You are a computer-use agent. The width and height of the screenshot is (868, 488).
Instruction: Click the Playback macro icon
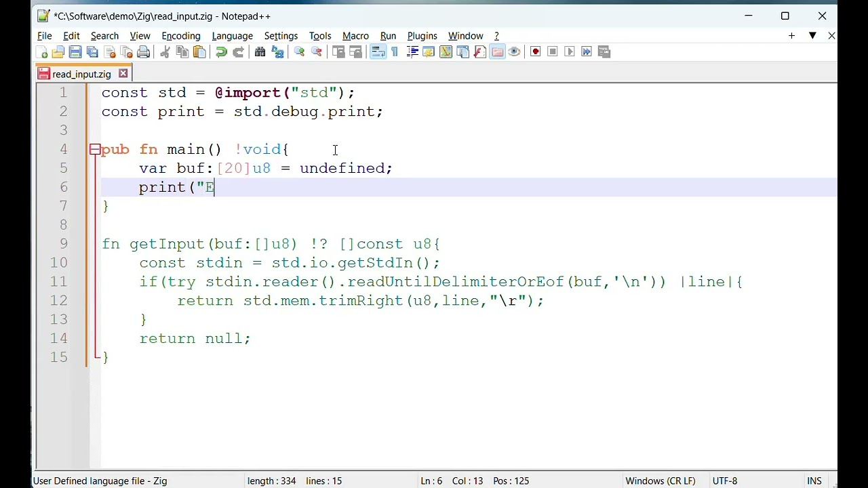click(x=570, y=52)
